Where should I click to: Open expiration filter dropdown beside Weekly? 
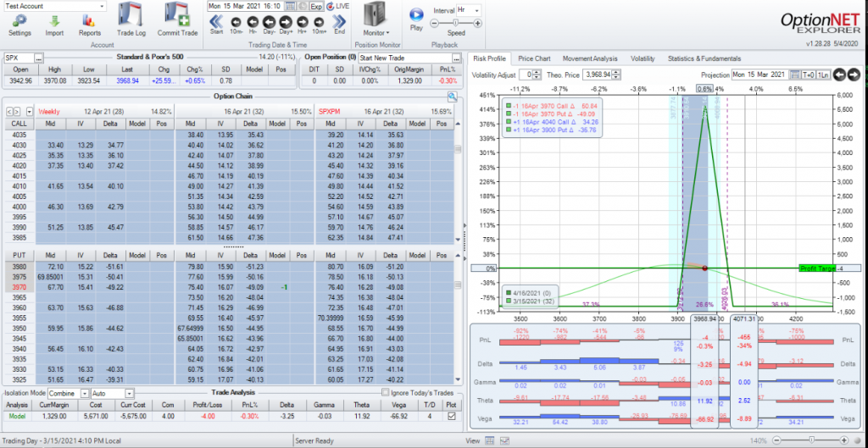[x=29, y=111]
